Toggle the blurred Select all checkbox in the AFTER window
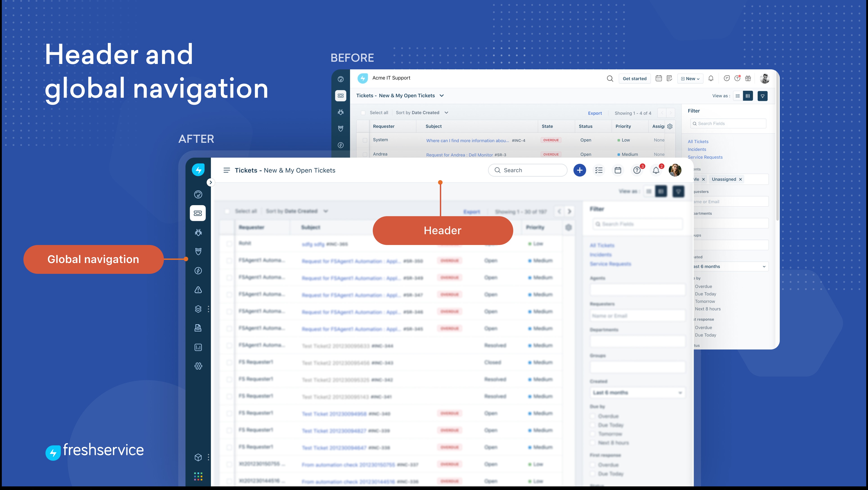The image size is (868, 490). coord(227,211)
